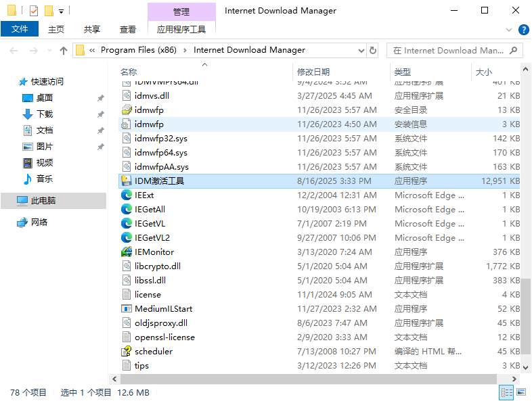532x401 pixels.
Task: Click the scheduler help file icon
Action: [x=126, y=352]
